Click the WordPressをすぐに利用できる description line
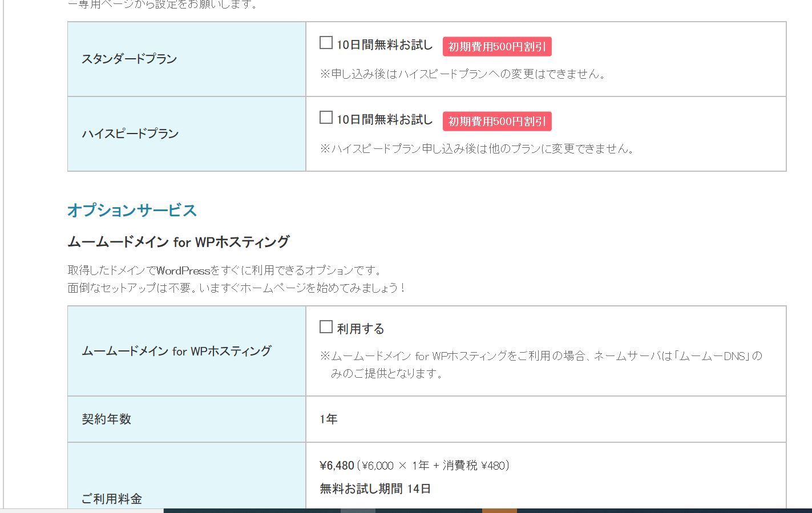This screenshot has height=513, width=812. point(225,270)
